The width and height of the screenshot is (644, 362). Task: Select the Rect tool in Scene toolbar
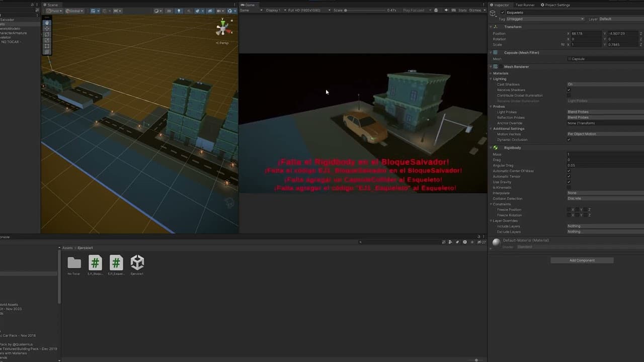(47, 46)
